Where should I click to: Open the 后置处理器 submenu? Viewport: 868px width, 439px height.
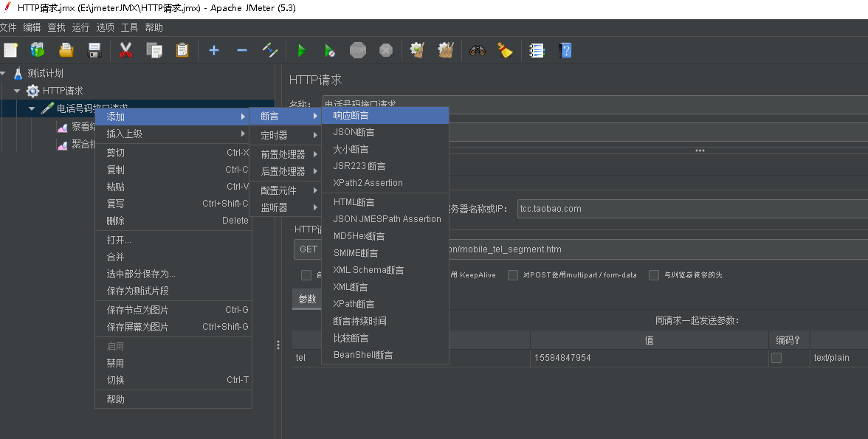click(x=285, y=171)
